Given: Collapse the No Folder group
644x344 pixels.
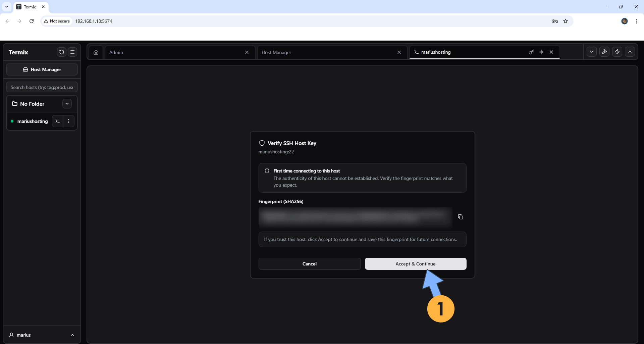Looking at the screenshot, I should click(67, 104).
